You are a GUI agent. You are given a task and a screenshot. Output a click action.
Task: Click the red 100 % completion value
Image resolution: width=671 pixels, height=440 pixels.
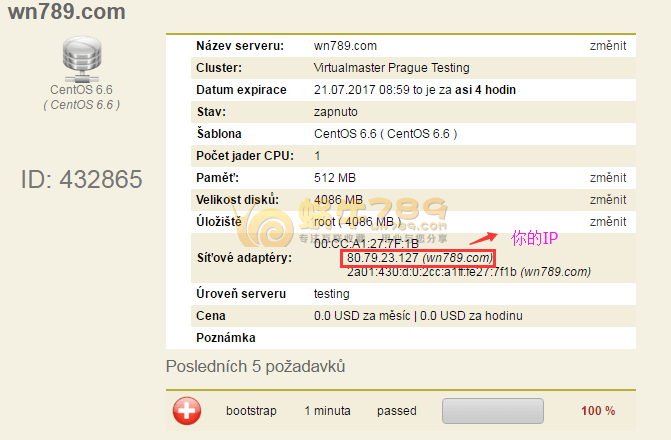(x=597, y=411)
